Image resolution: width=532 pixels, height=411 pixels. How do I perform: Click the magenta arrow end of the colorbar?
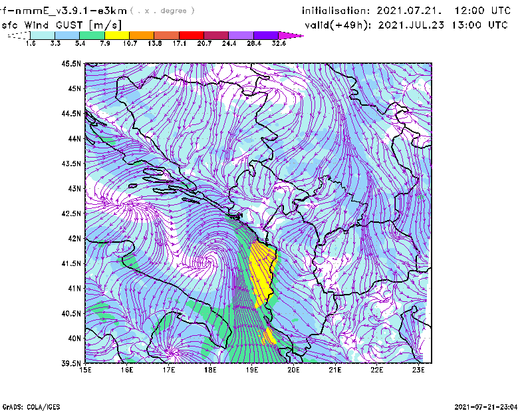291,35
